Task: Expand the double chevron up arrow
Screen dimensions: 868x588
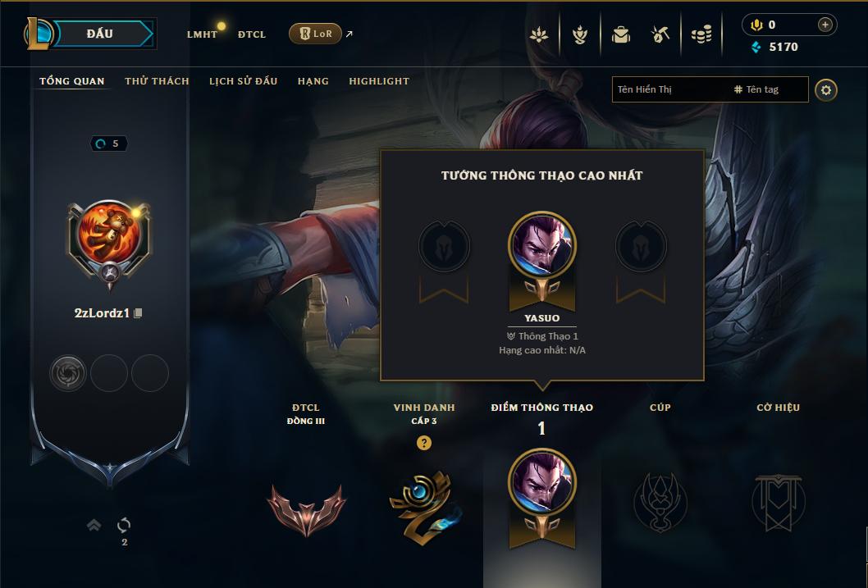Action: tap(94, 524)
